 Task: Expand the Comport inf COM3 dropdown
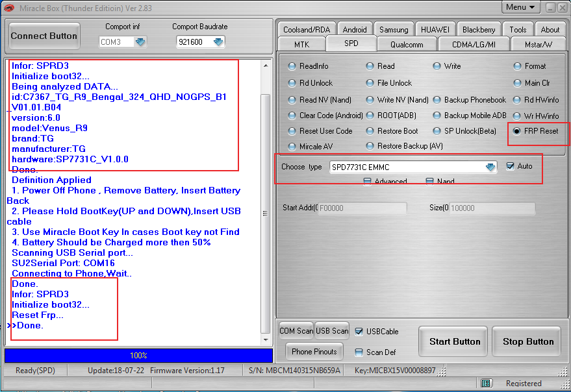point(140,42)
